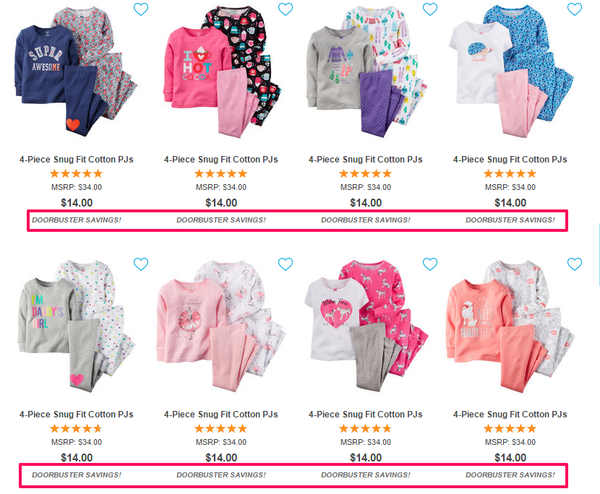The image size is (600, 494).
Task: Favorite the navy Super Awesome pajama set
Action: click(141, 9)
